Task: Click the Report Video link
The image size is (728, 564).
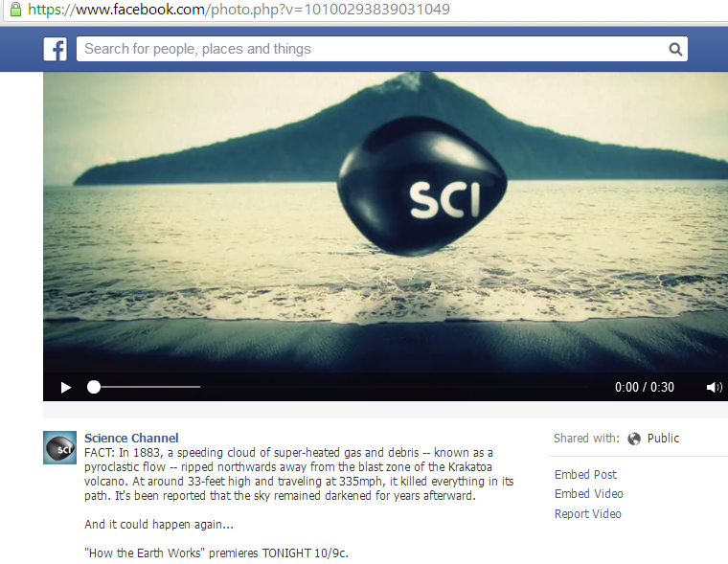Action: pos(588,514)
